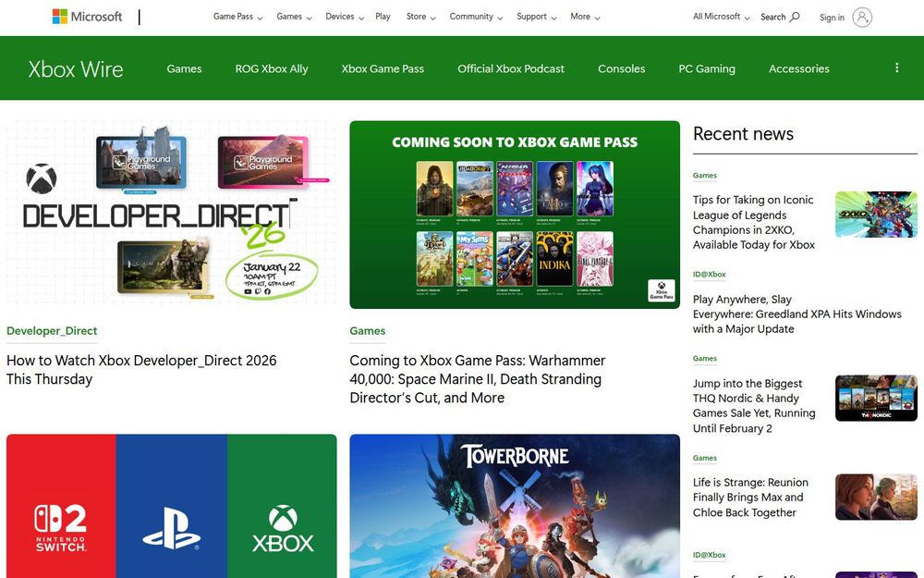Open THQ Nordic & Handy Games Sale article

pyautogui.click(x=754, y=406)
